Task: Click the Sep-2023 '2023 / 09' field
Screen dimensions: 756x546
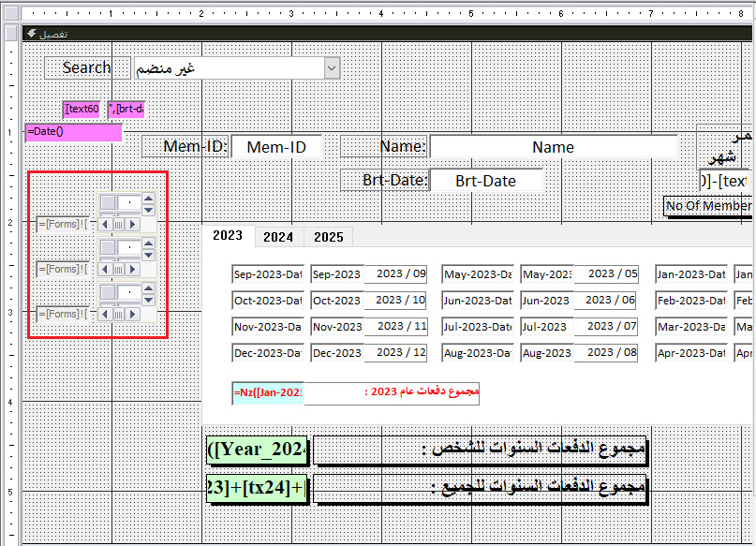Action: click(395, 274)
